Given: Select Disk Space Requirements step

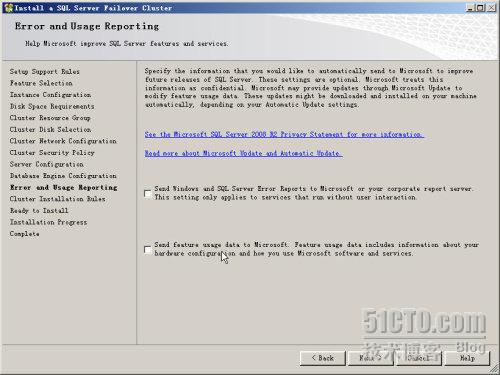Looking at the screenshot, I should coord(52,106).
